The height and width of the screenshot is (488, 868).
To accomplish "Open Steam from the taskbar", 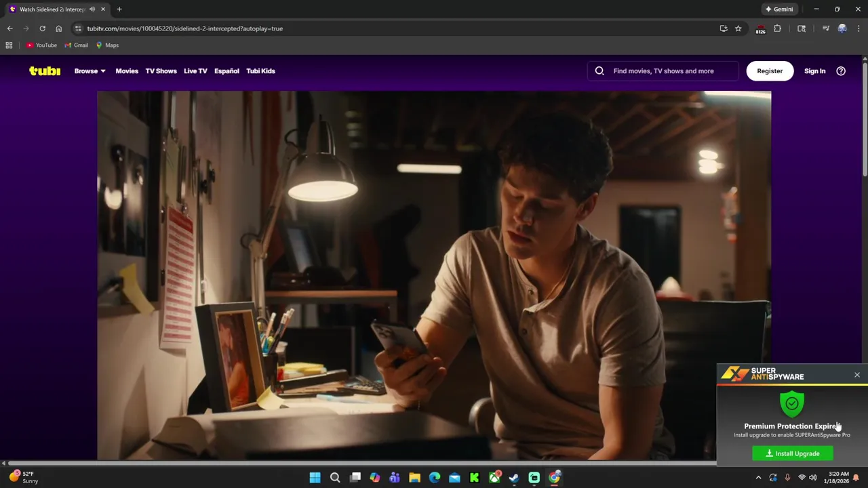I will pos(514,478).
